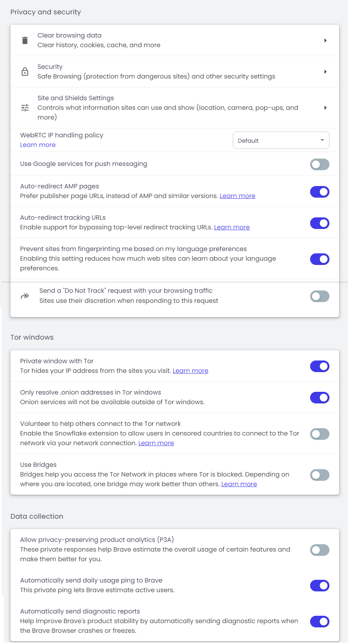This screenshot has width=348, height=644.
Task: Open WebRTC IP handling policy dropdown
Action: (281, 140)
